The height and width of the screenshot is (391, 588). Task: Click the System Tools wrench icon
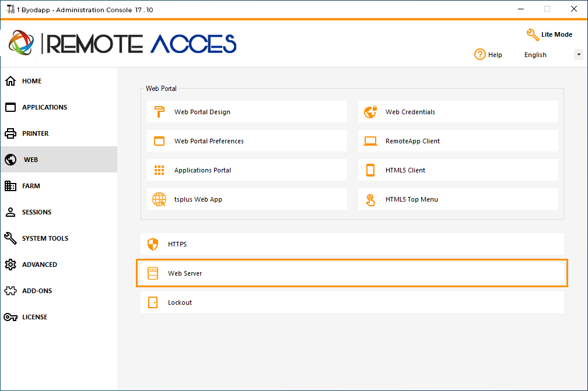(x=10, y=238)
